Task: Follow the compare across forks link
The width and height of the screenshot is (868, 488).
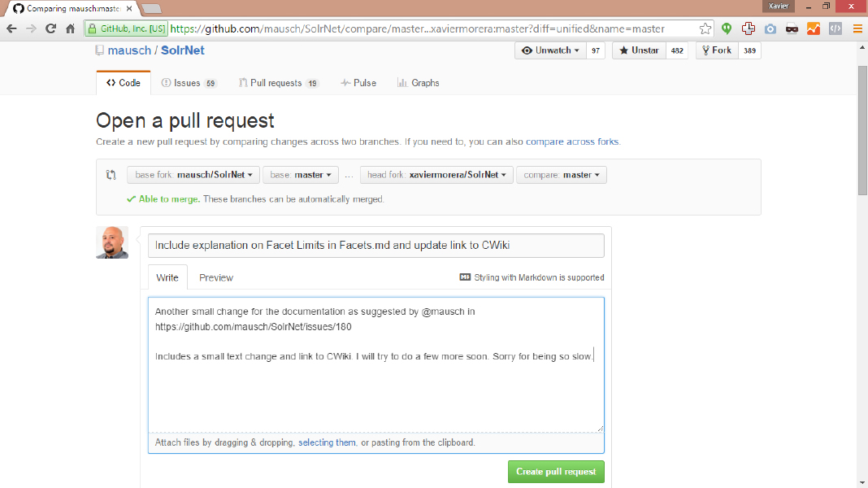Action: 572,142
